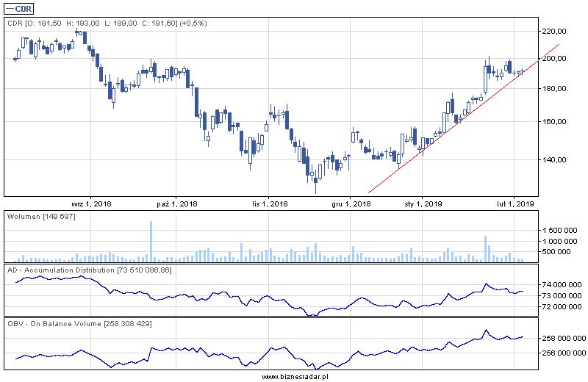Click the 'paź 1, 2018' date marker
Screen dimensions: 588x382
tap(177, 203)
